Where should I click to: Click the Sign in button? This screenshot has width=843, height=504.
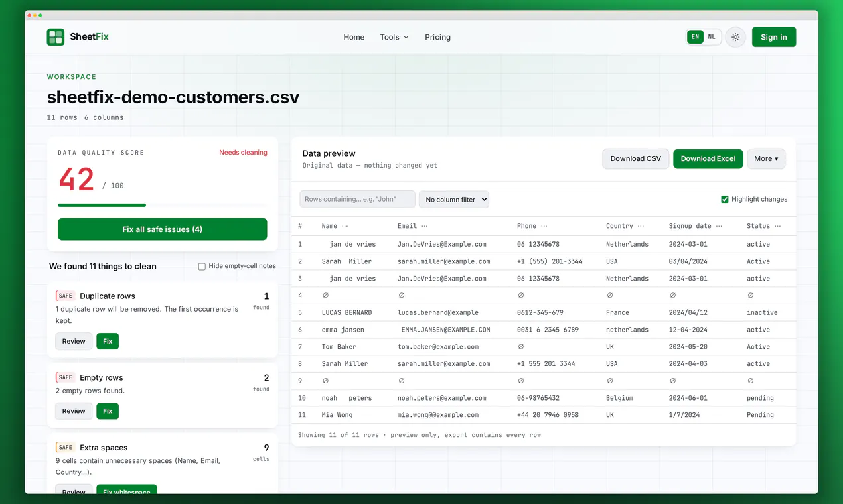(774, 37)
